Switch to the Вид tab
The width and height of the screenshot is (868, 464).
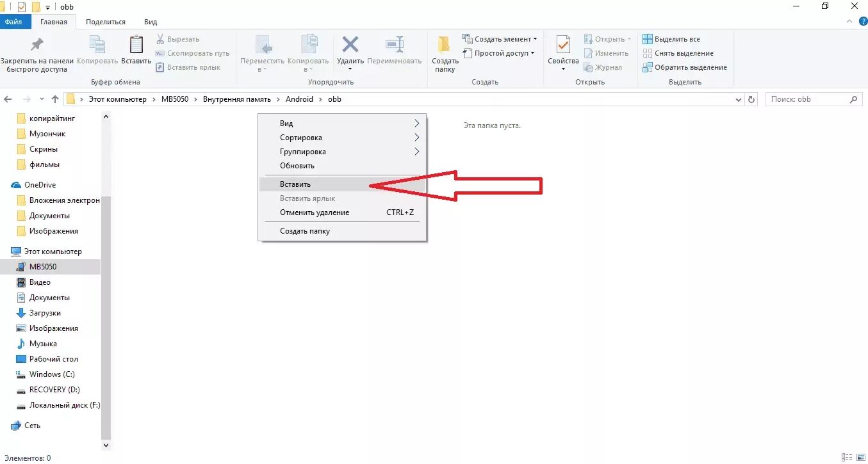(151, 21)
